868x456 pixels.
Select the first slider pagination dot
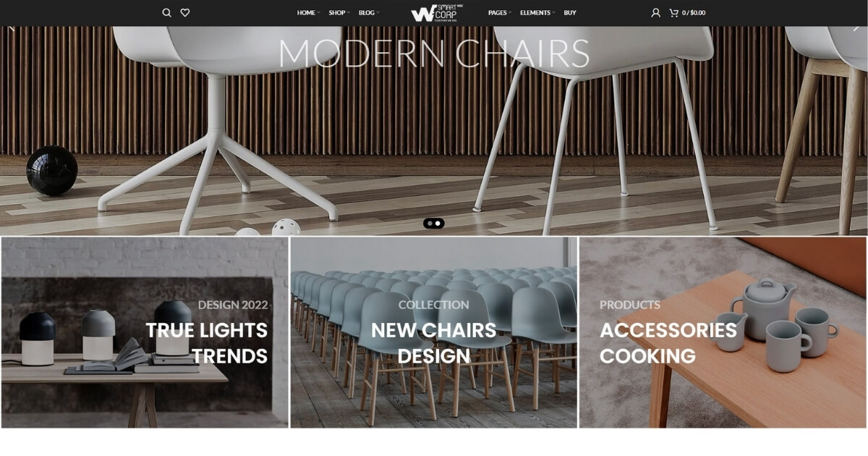[430, 224]
